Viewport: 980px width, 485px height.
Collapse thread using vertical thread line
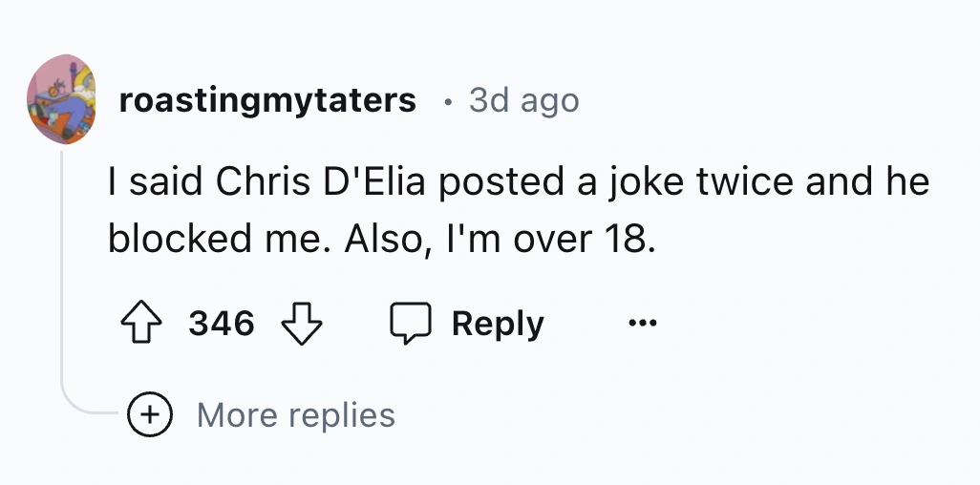click(x=62, y=267)
